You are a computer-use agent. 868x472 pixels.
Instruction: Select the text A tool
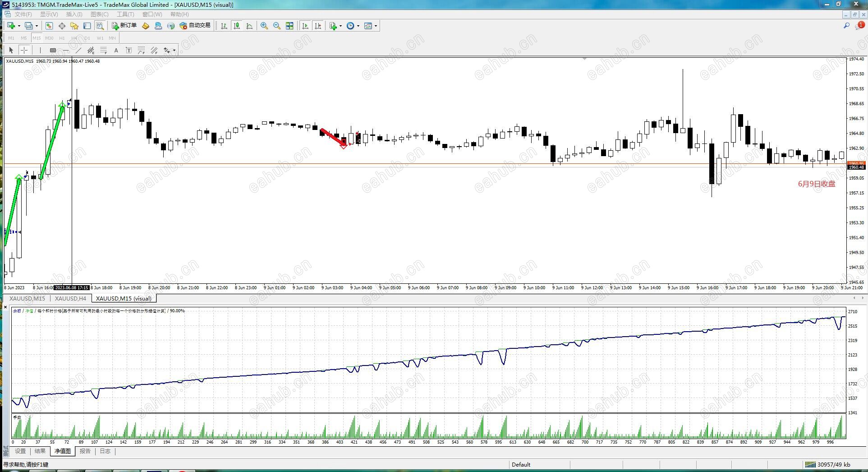[x=116, y=50]
